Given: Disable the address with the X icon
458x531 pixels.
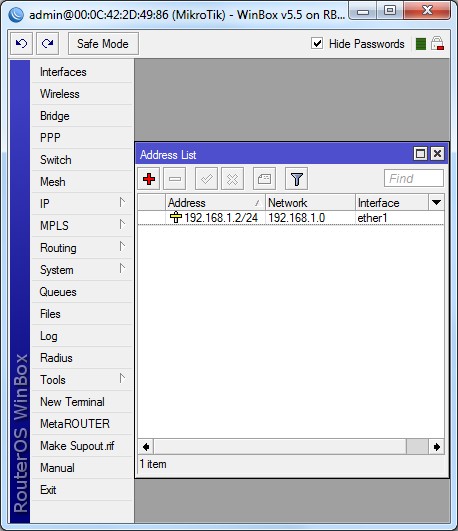Looking at the screenshot, I should (x=232, y=178).
